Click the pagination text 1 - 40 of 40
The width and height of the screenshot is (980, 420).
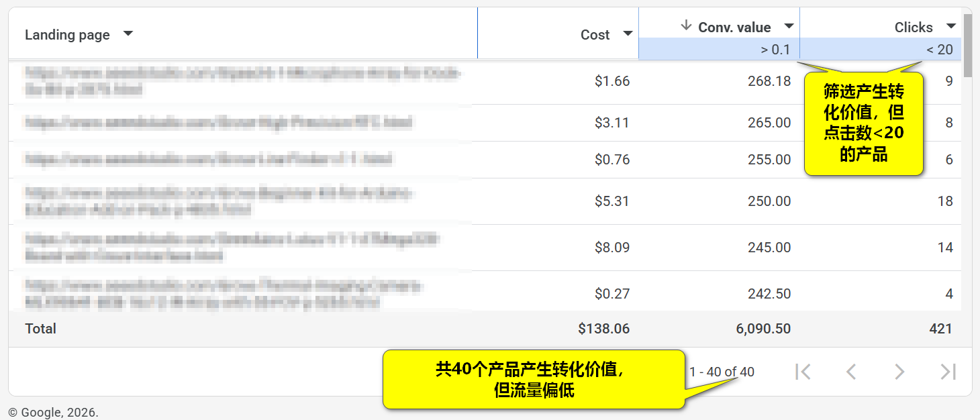(x=722, y=372)
